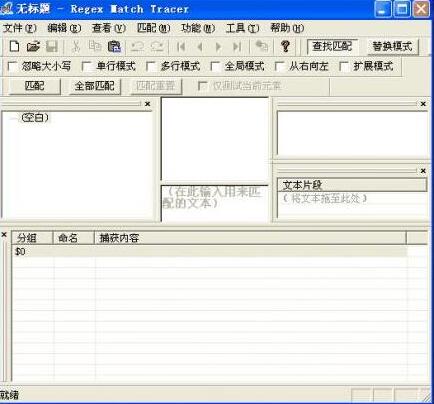434x404 pixels.
Task: Open a file with the folder icon
Action: coord(33,46)
